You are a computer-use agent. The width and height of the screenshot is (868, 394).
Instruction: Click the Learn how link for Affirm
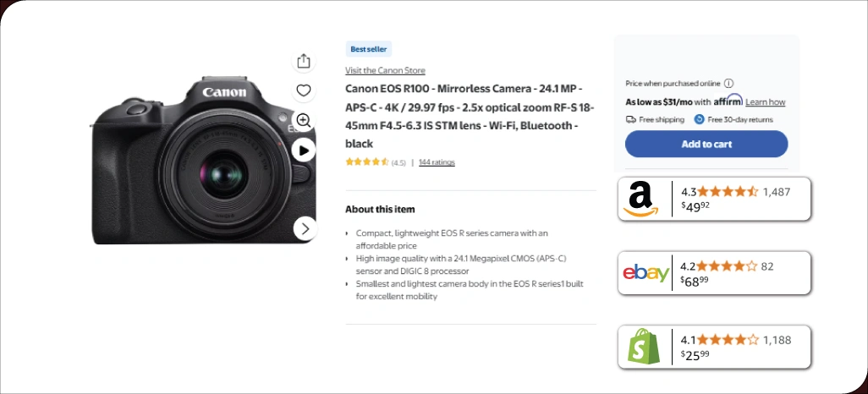(765, 102)
